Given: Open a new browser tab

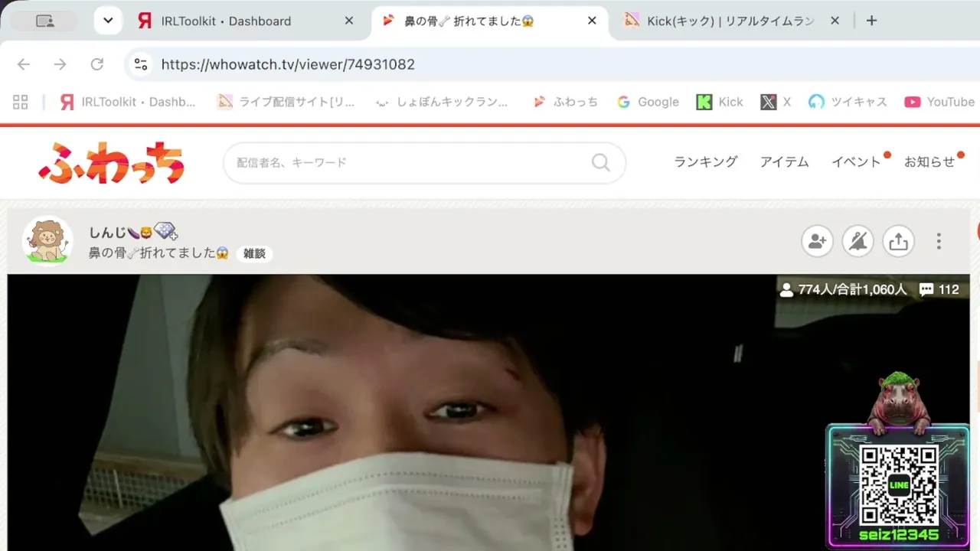Looking at the screenshot, I should point(871,21).
